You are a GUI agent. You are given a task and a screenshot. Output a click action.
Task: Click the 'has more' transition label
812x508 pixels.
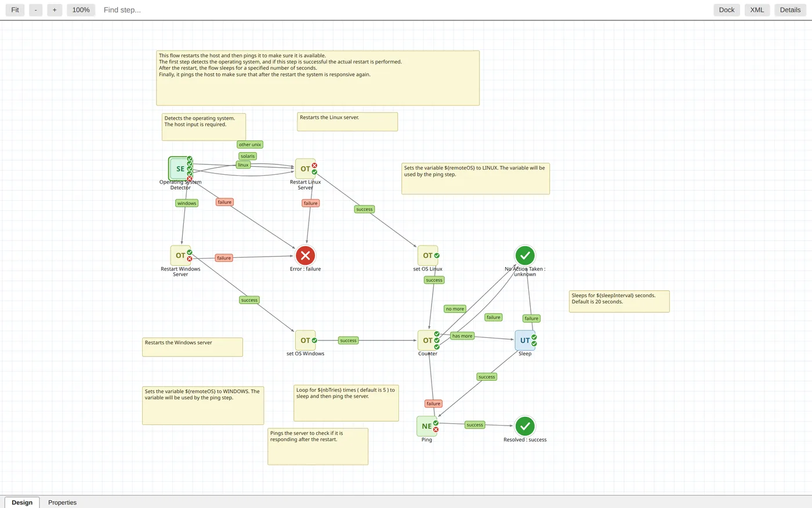[462, 336]
